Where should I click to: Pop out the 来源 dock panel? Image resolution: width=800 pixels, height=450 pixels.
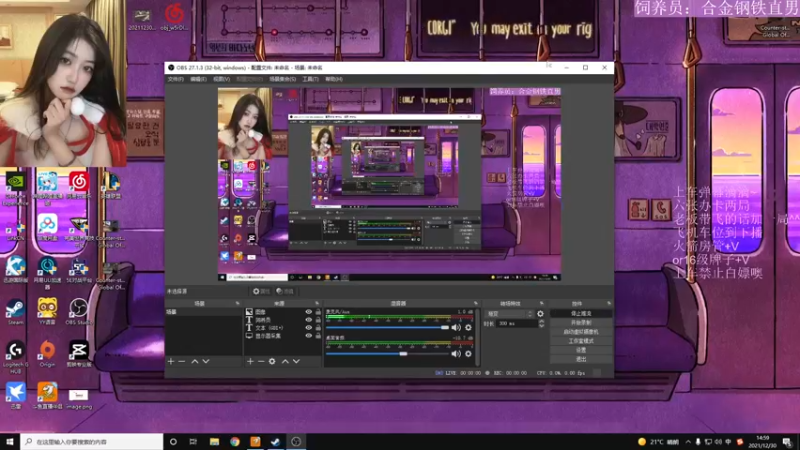click(x=317, y=304)
